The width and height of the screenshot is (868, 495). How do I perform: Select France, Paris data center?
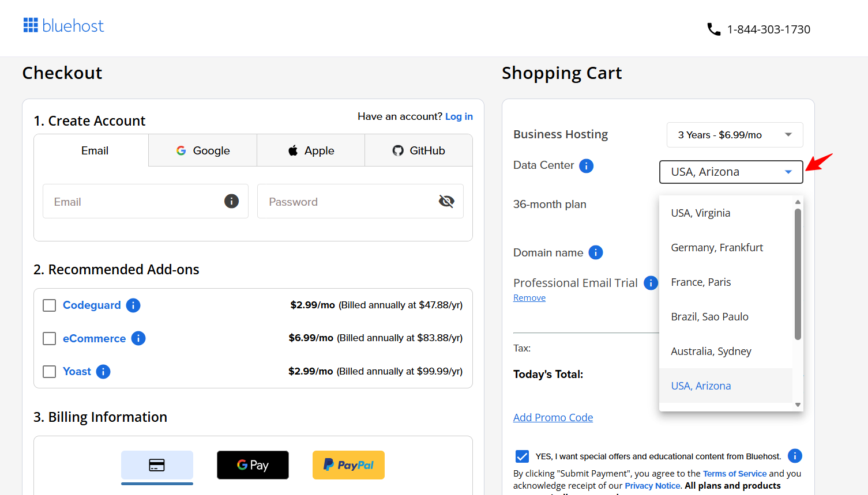click(726, 282)
